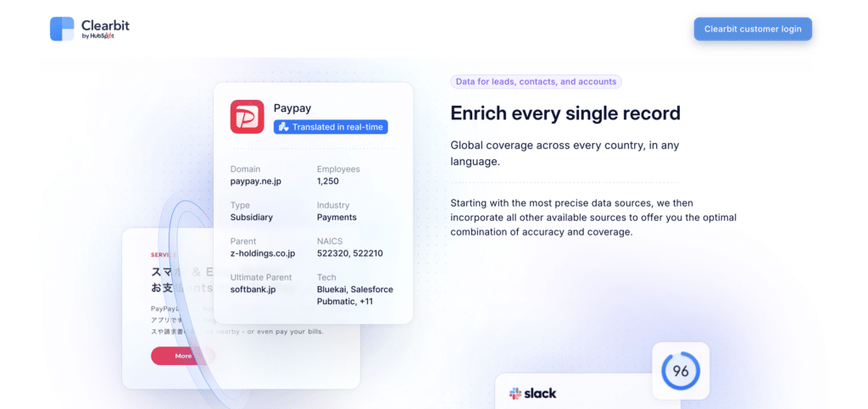Click the Global coverage across every country text
Screen dimensions: 868x409
point(565,153)
